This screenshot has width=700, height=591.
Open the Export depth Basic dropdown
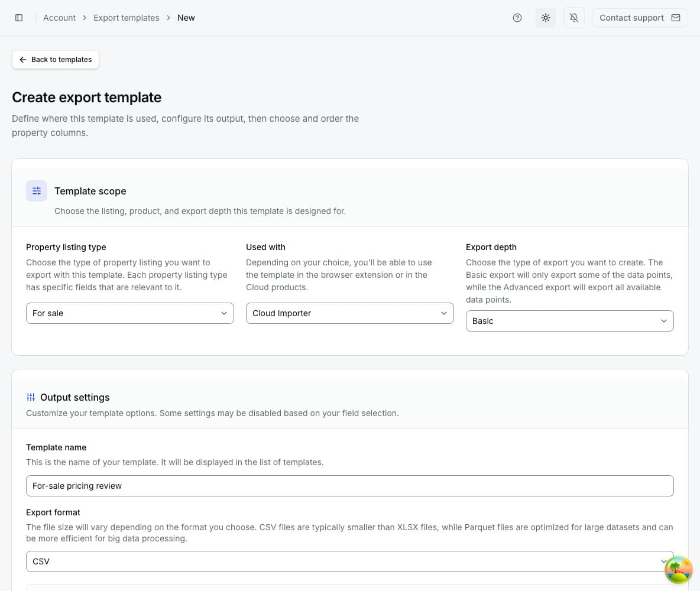point(570,321)
